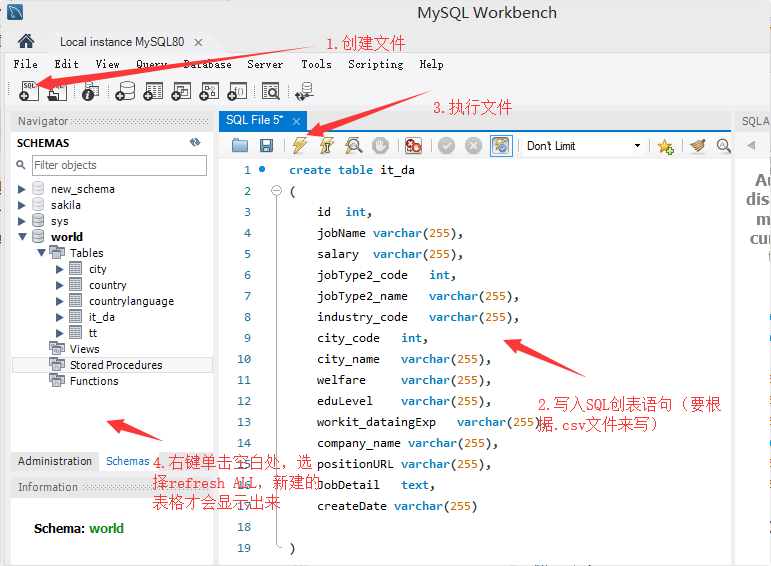The width and height of the screenshot is (771, 566).
Task: Select the Functions node
Action: click(94, 381)
